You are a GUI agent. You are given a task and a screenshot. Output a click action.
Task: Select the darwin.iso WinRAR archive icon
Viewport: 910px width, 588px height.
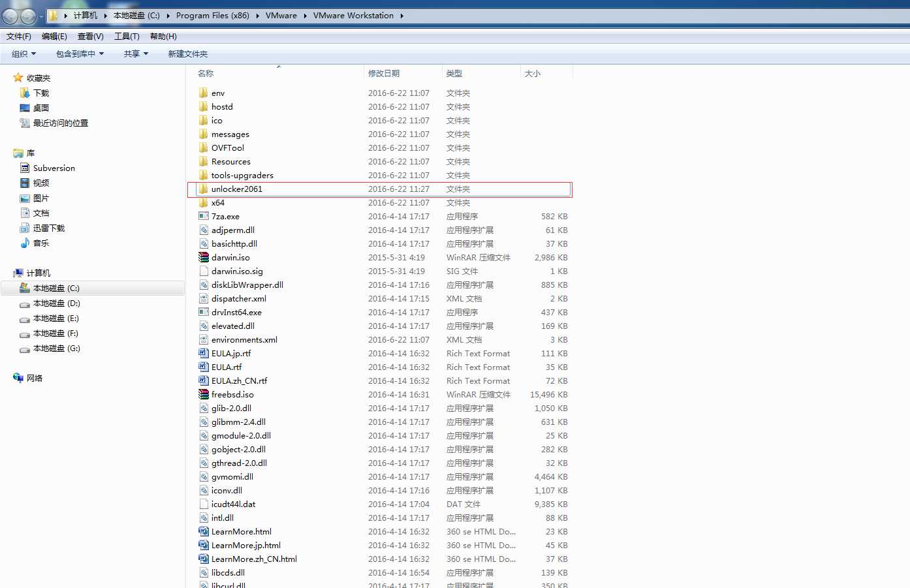(204, 257)
